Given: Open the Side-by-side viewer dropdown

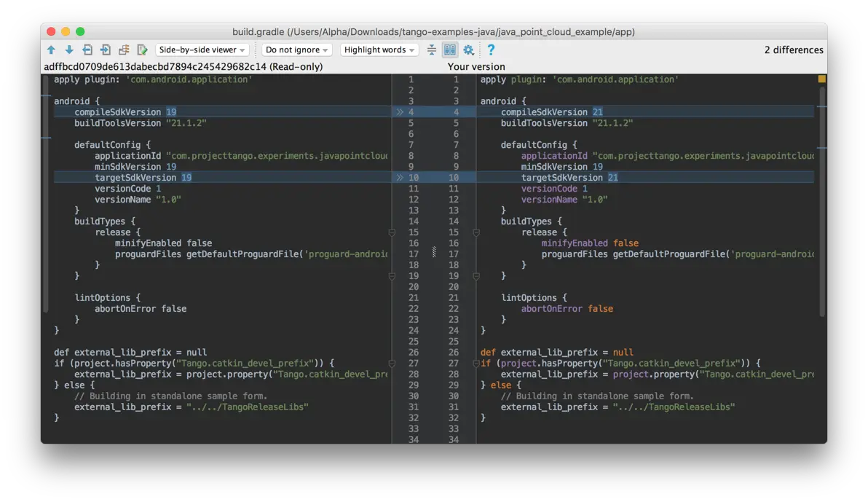Looking at the screenshot, I should [x=202, y=50].
